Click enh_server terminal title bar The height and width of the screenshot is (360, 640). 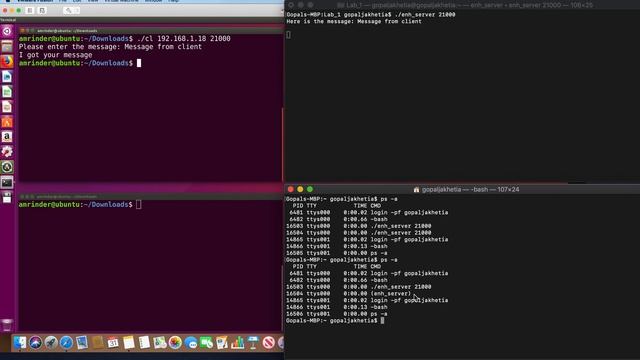pos(462,5)
